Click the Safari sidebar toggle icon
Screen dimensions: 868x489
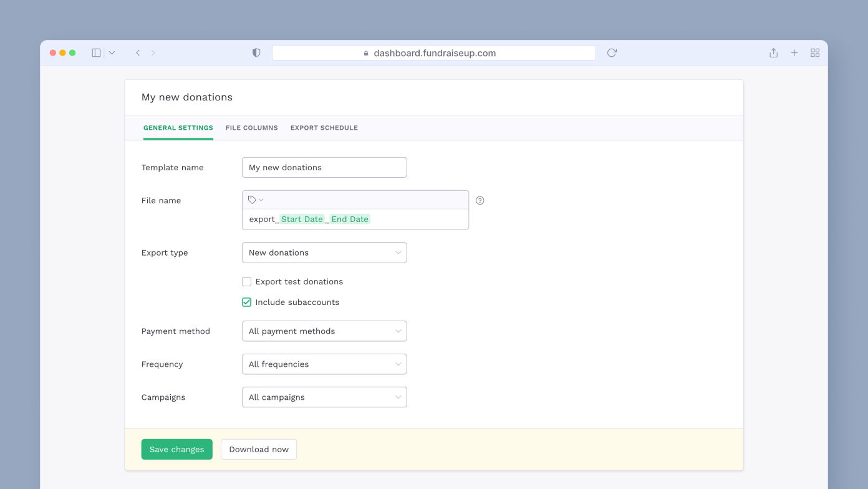point(96,53)
